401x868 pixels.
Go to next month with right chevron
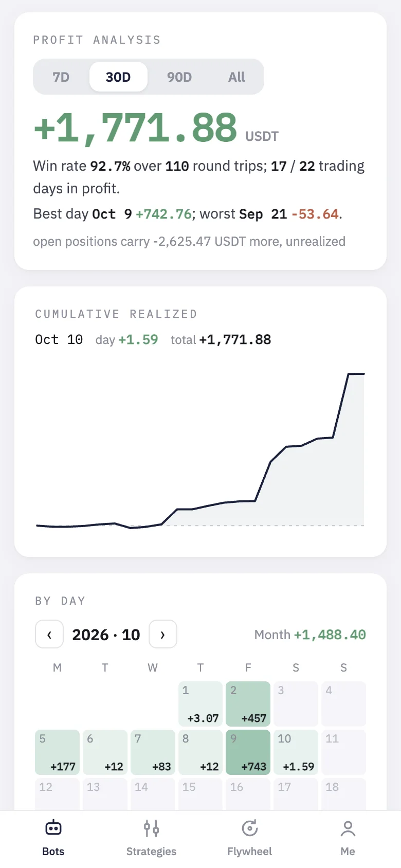click(x=163, y=634)
